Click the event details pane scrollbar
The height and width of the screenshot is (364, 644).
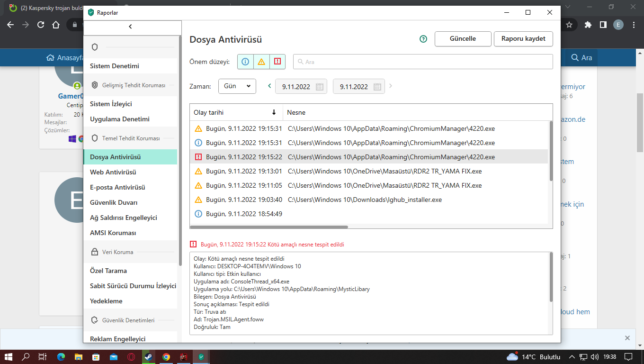tap(551, 277)
